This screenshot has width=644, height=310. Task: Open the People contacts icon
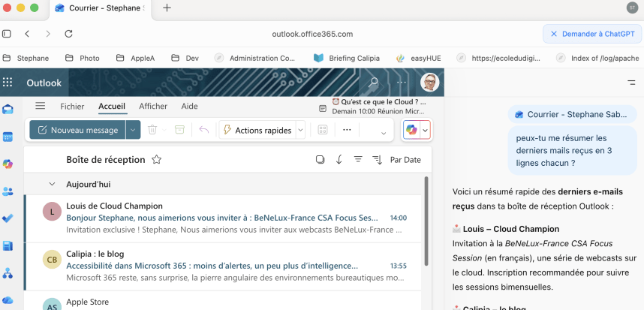click(8, 191)
